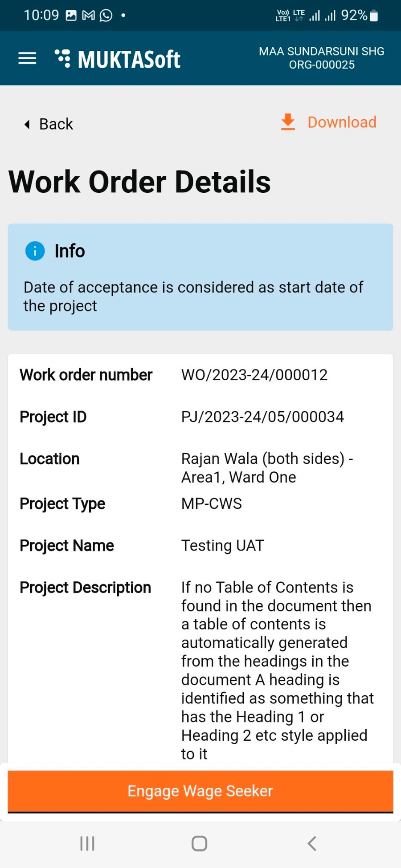Tap the Download link text

coord(342,122)
